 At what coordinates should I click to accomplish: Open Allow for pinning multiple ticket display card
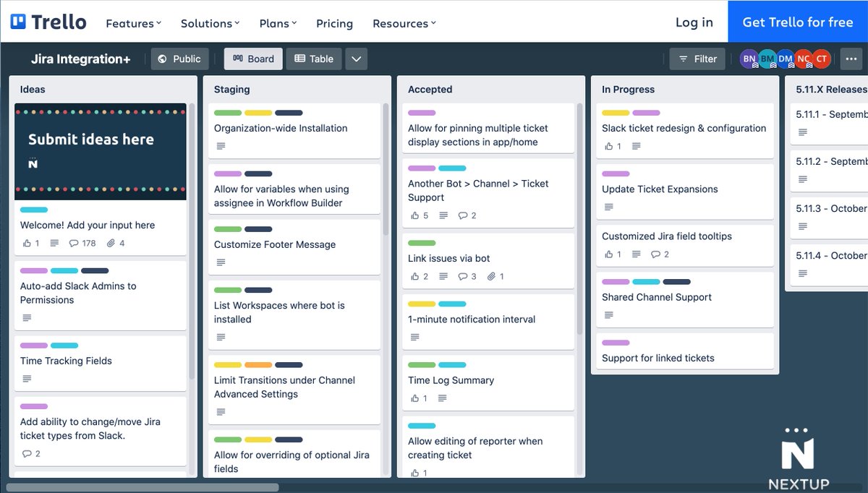point(488,128)
